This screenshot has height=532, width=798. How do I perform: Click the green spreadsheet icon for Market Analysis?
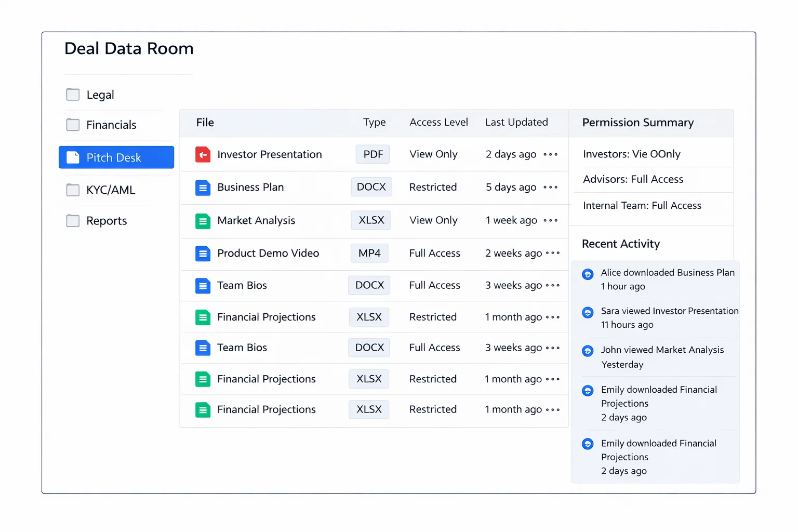point(203,220)
